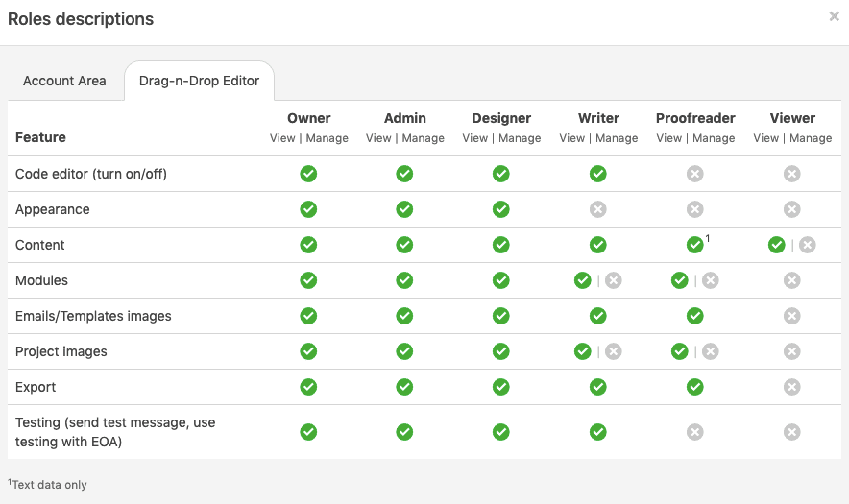Click Owner green check for Code editor
Image resolution: width=849 pixels, height=504 pixels.
coord(308,174)
